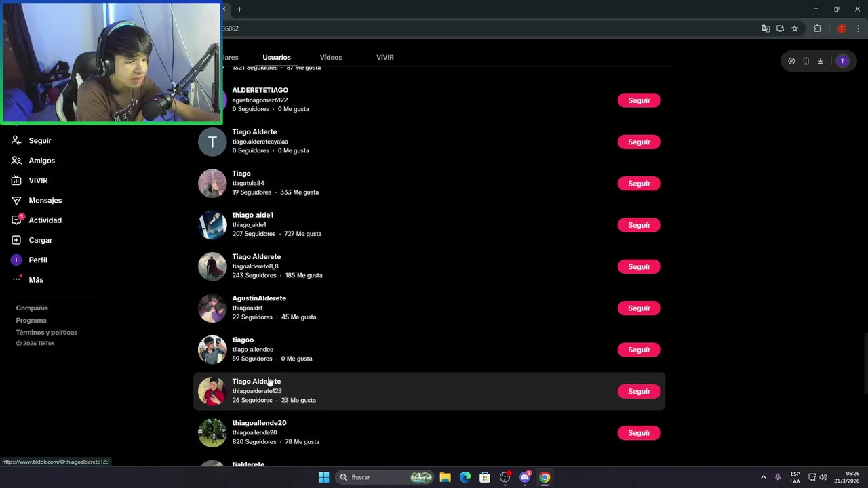
Task: Click the Windows taskbar Buscar search box
Action: pyautogui.click(x=385, y=477)
